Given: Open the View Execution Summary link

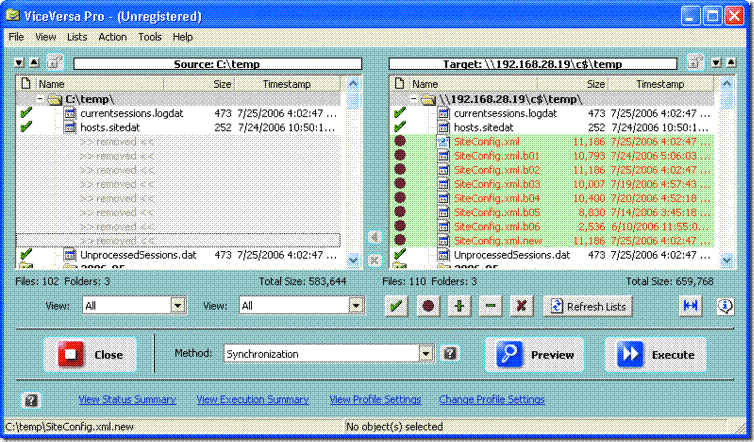Looking at the screenshot, I should (252, 399).
